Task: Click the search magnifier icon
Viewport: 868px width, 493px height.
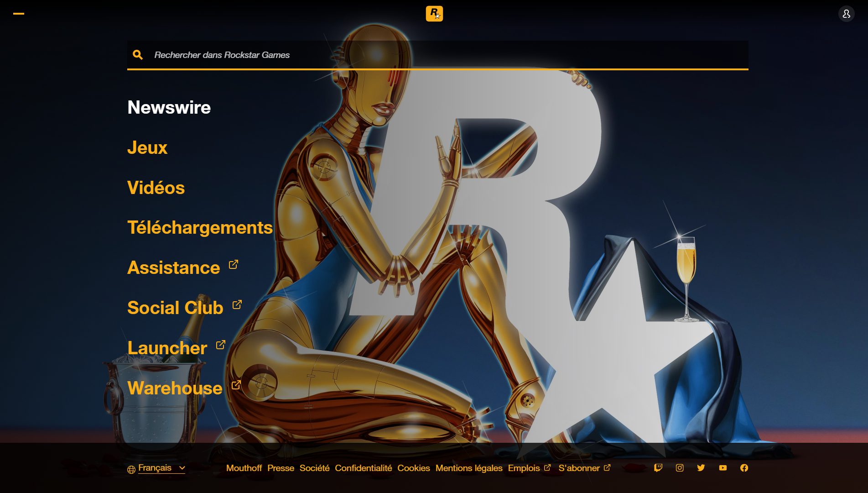Action: click(x=138, y=55)
